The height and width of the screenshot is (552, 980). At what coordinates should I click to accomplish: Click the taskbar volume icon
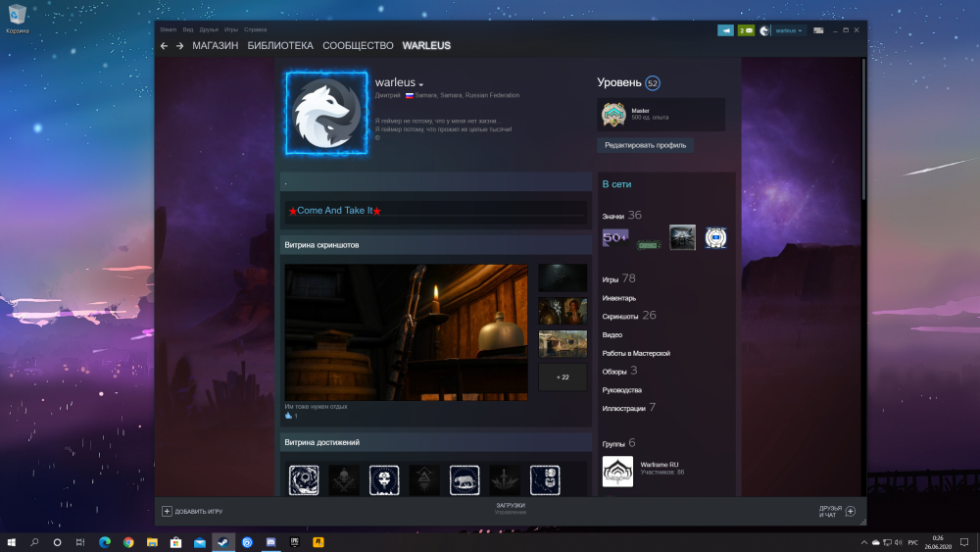898,542
